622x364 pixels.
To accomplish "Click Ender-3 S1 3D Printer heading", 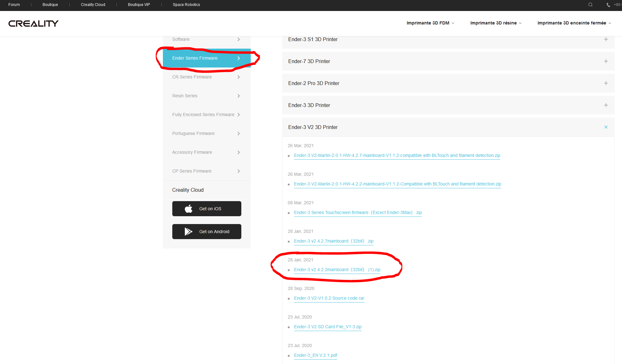I will pyautogui.click(x=313, y=39).
